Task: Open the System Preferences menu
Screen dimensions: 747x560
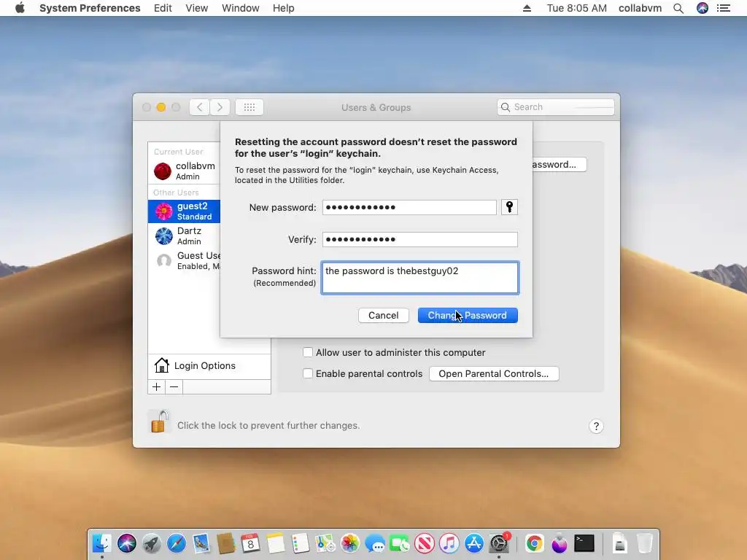Action: [90, 8]
